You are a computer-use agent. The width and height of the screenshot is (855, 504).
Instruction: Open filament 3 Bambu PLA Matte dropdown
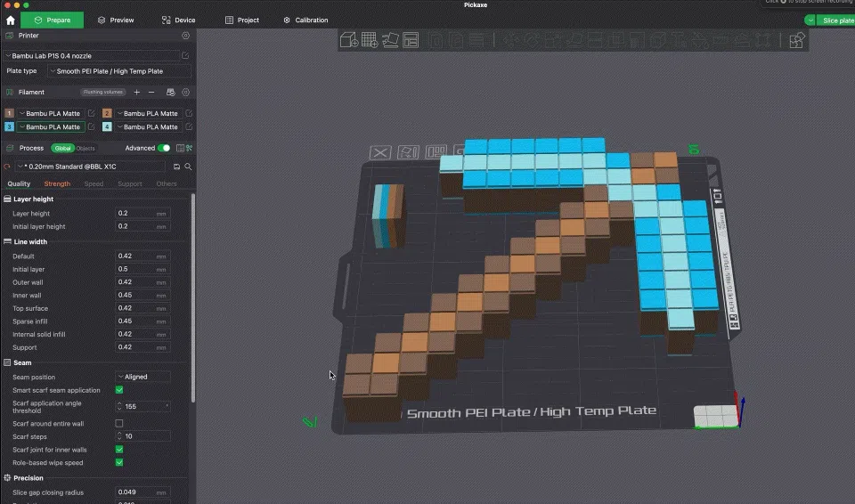51,126
